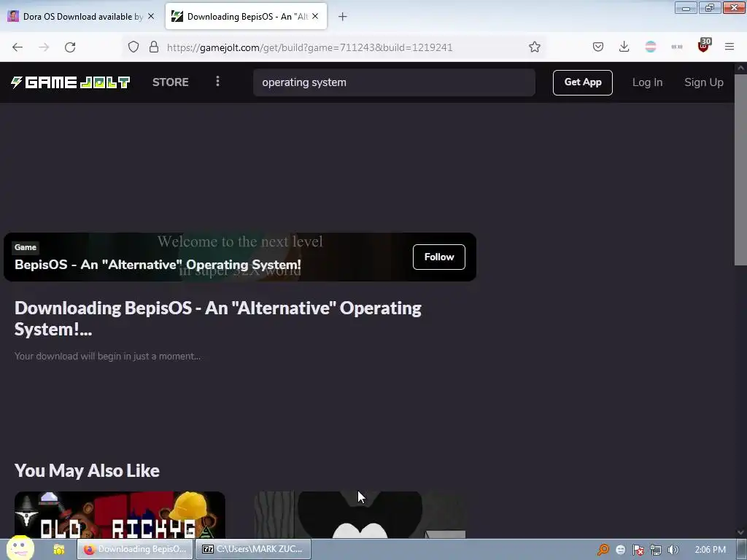Open the uBlock Origin extension with badge 30
747x560 pixels.
[704, 46]
